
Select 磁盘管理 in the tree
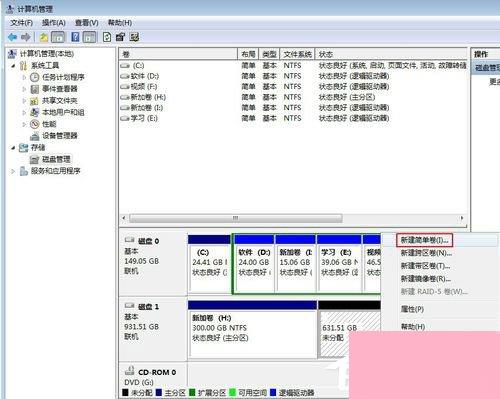(x=56, y=159)
